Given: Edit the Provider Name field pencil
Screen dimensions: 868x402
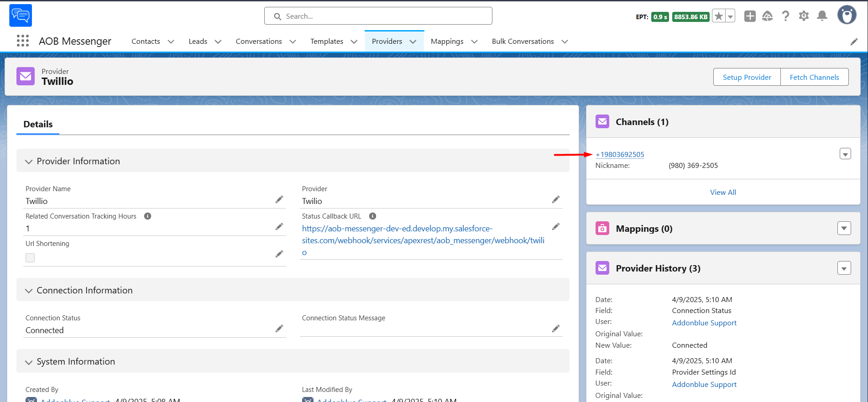Looking at the screenshot, I should point(279,199).
